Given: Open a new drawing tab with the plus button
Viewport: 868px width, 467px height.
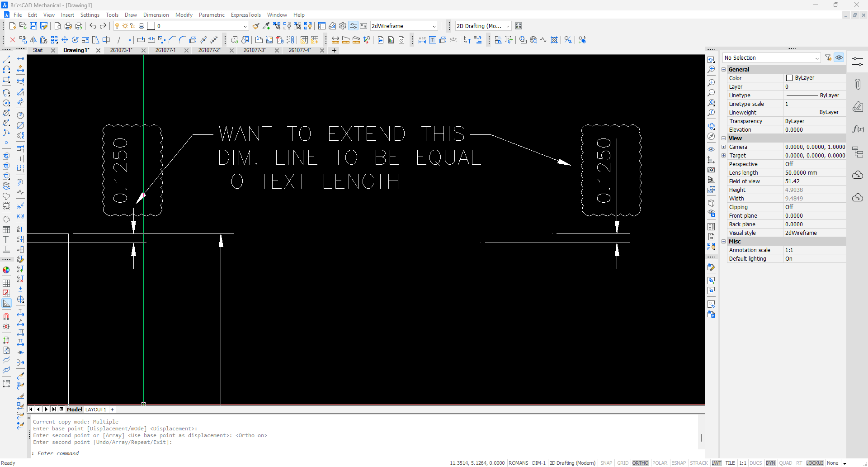Looking at the screenshot, I should point(334,50).
